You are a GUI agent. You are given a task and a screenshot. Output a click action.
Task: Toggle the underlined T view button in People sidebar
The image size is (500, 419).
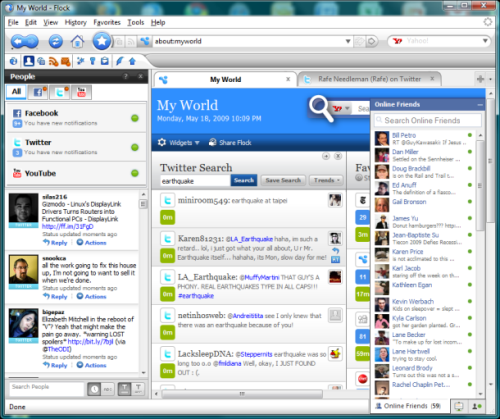(124, 389)
